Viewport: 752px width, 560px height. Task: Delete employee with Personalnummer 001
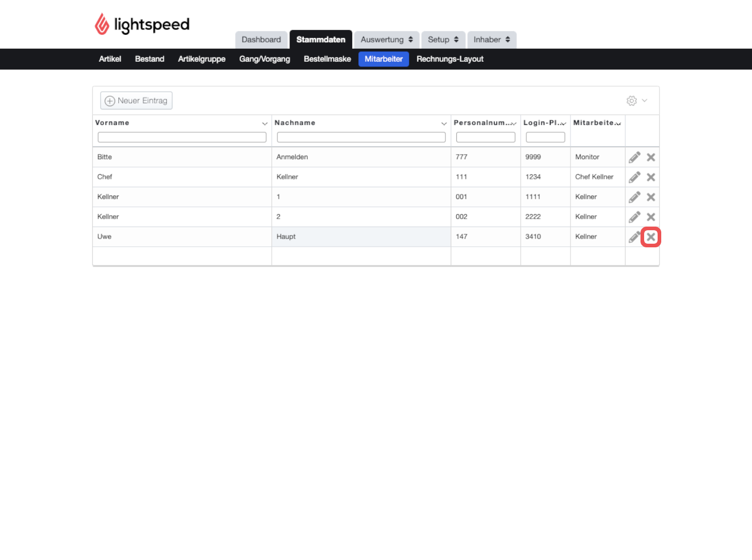coord(651,197)
